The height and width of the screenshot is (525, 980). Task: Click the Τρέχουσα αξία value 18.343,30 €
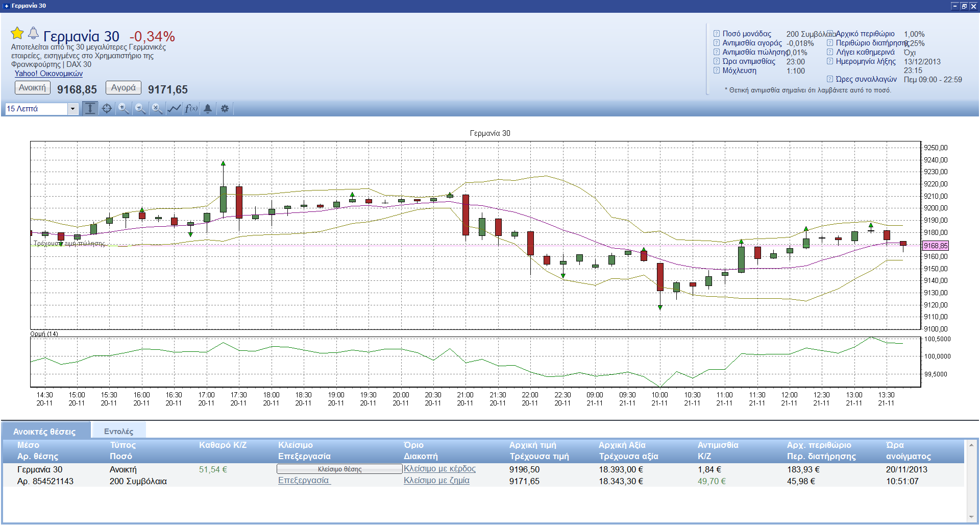[x=621, y=481]
